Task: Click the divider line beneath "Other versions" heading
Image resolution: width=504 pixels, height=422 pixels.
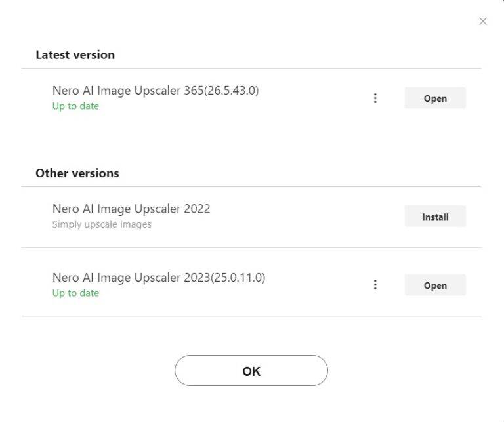Action: pyautogui.click(x=251, y=186)
